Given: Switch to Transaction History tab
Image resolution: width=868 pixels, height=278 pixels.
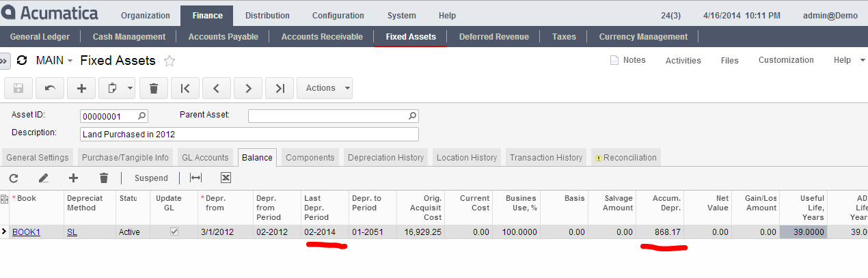Looking at the screenshot, I should pyautogui.click(x=546, y=157).
